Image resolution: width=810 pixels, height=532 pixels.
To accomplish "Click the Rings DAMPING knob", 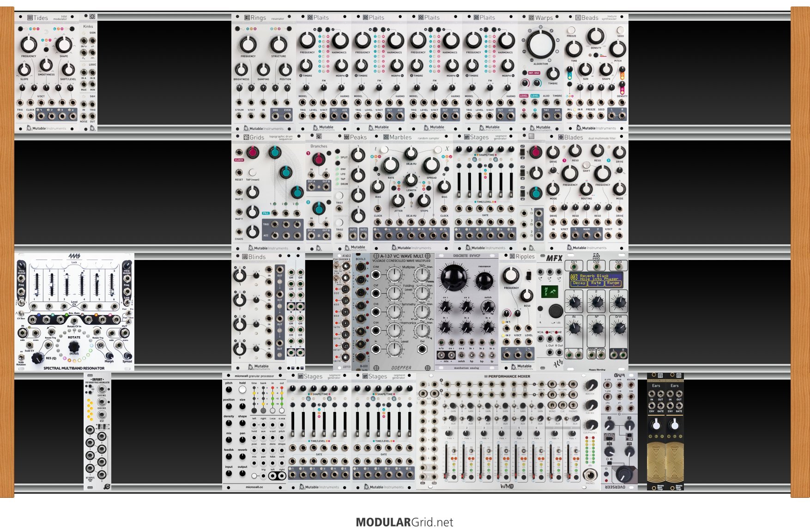I will pos(263,69).
